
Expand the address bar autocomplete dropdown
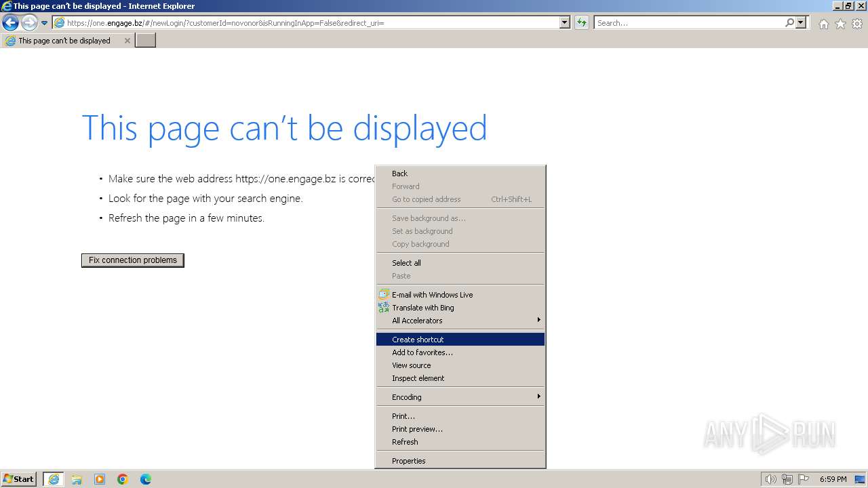565,22
